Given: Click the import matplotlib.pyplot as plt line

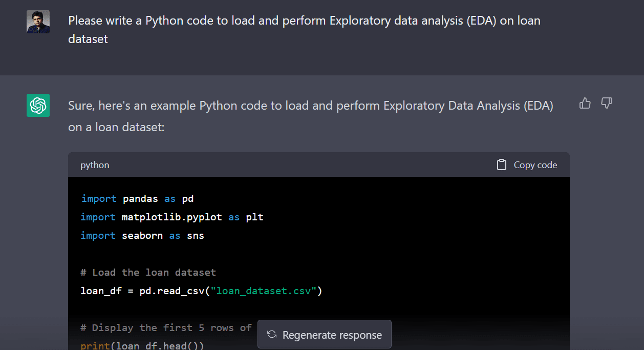Looking at the screenshot, I should [172, 217].
